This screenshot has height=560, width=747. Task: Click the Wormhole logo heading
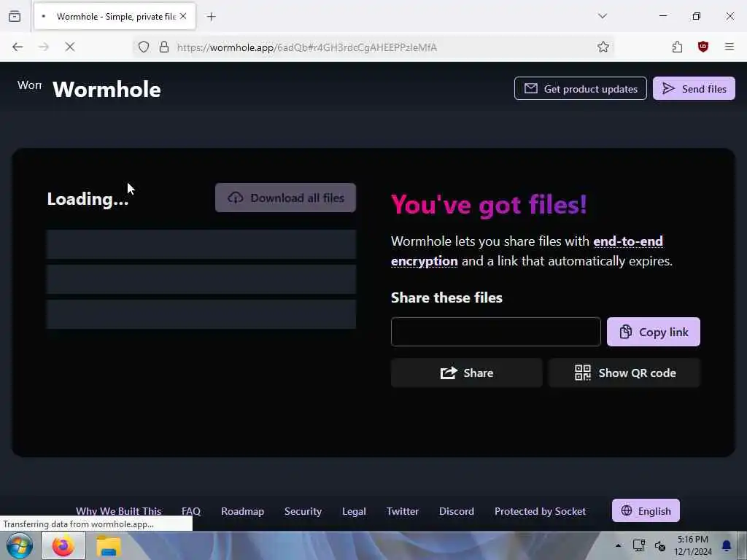(107, 90)
